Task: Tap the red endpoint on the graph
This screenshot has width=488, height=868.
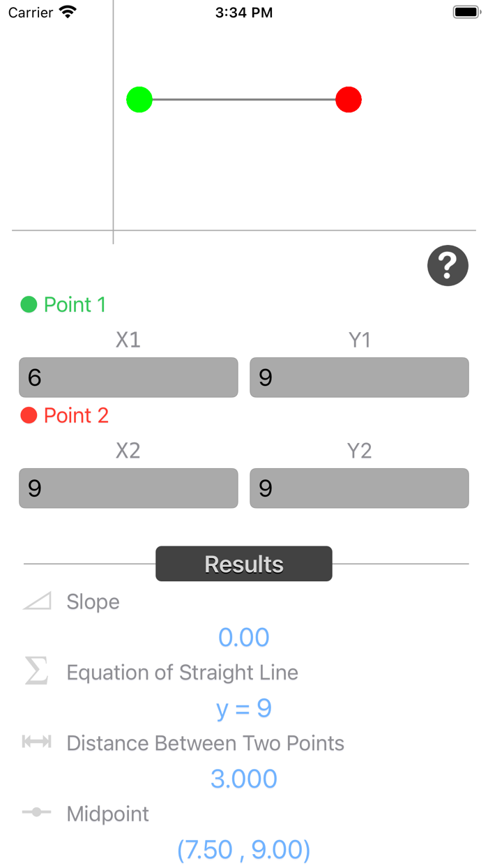Action: click(348, 100)
